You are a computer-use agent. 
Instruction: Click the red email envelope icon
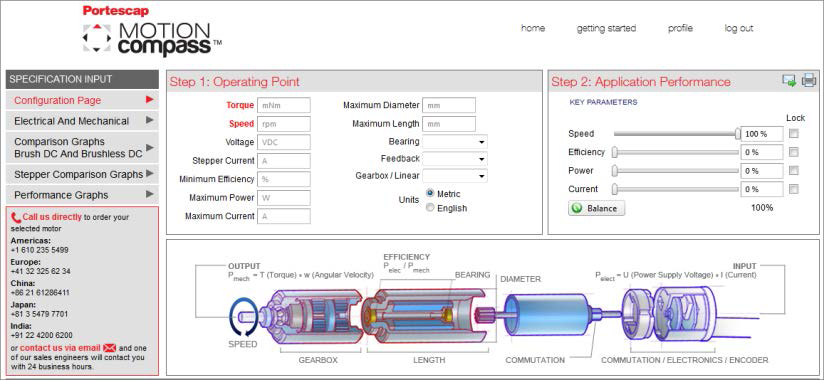(109, 348)
